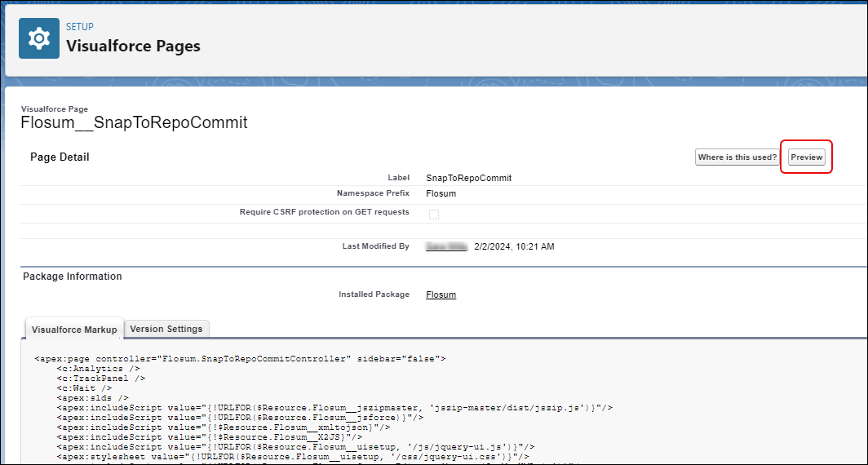This screenshot has width=868, height=465.
Task: Click the '2/2/2024, 10:21 AM' timestamp
Action: [x=514, y=246]
